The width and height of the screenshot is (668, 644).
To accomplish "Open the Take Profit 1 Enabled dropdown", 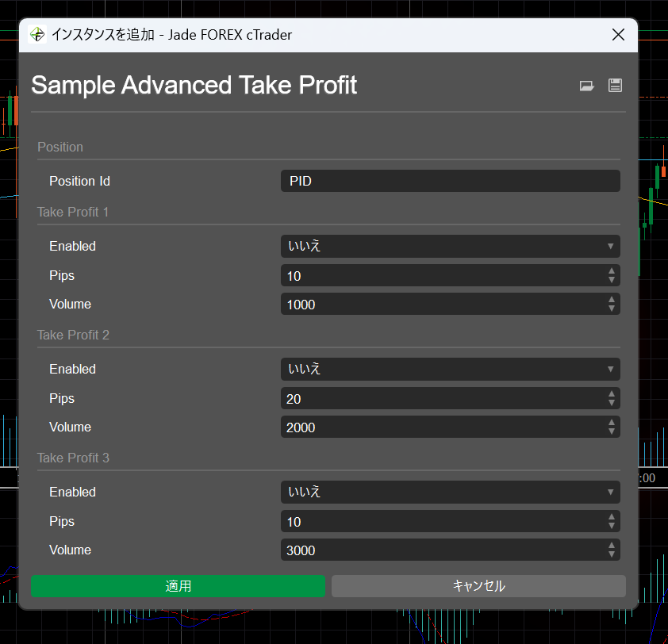I will [450, 247].
